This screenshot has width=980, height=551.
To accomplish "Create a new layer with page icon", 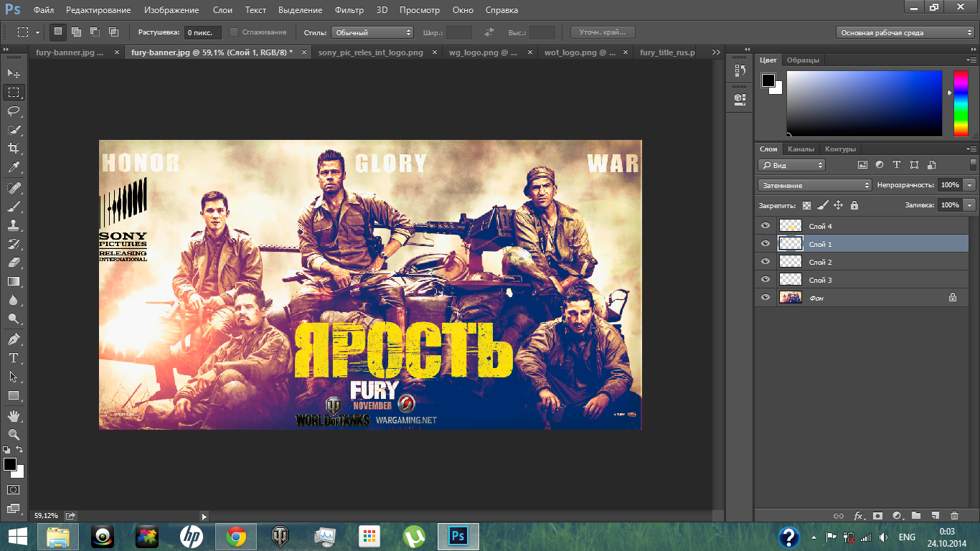I will coord(935,515).
